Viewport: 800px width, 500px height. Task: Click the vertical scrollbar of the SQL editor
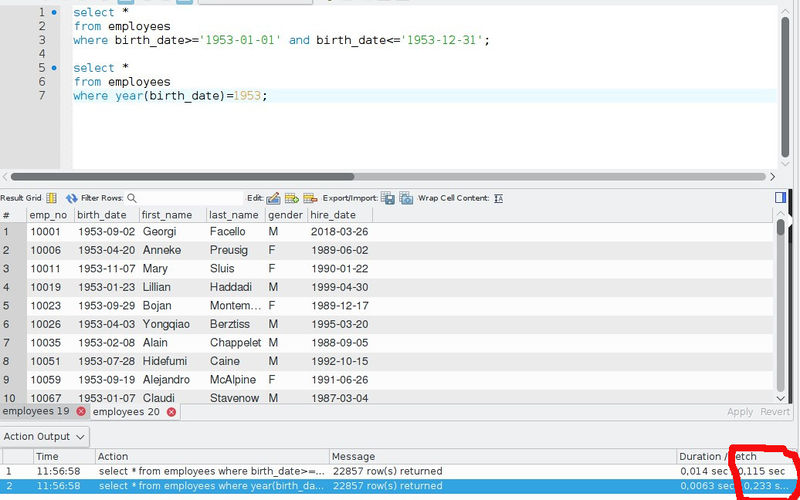(x=785, y=87)
